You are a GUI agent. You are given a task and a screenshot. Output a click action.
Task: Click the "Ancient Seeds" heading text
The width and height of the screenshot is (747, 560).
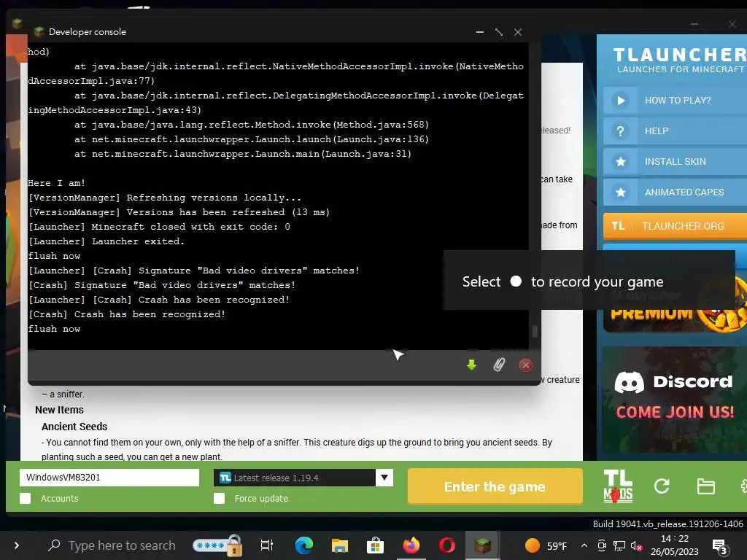coord(74,426)
